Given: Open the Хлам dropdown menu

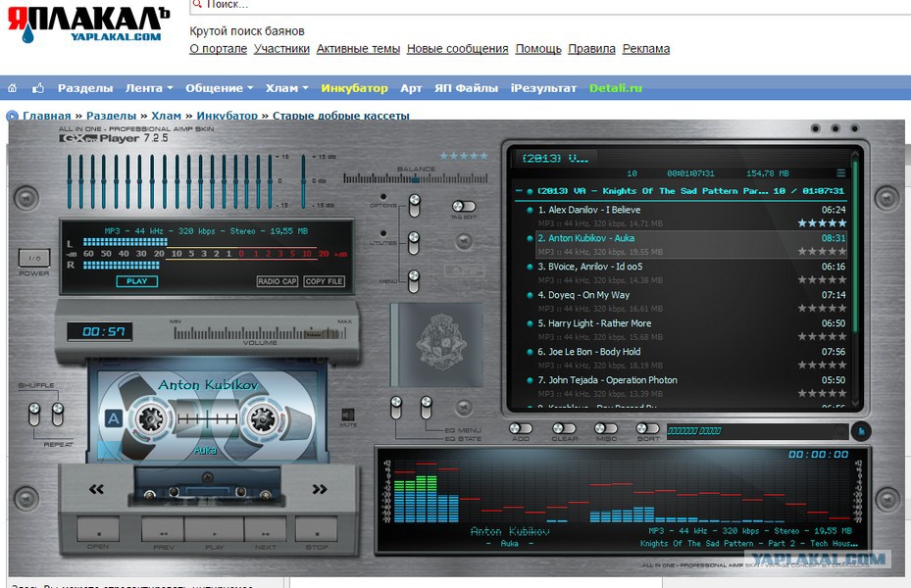Looking at the screenshot, I should (287, 88).
